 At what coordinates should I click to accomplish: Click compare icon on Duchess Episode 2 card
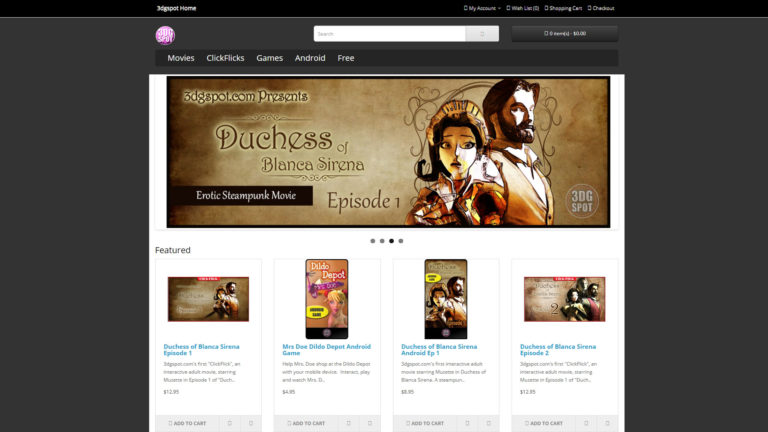click(x=608, y=423)
